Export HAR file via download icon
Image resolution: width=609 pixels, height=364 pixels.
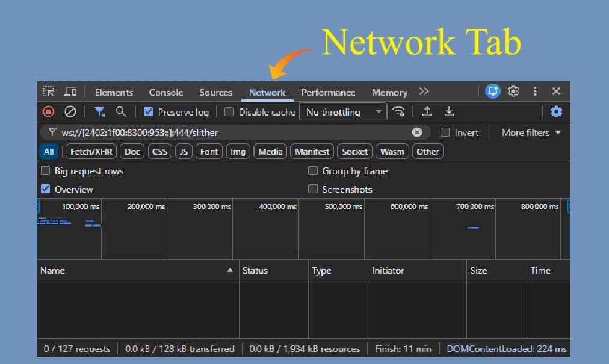449,111
